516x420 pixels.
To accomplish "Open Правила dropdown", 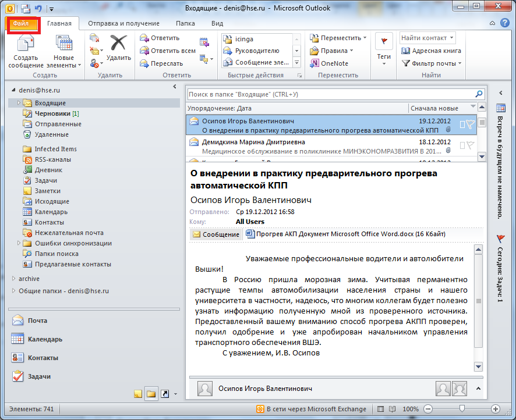I will 332,51.
